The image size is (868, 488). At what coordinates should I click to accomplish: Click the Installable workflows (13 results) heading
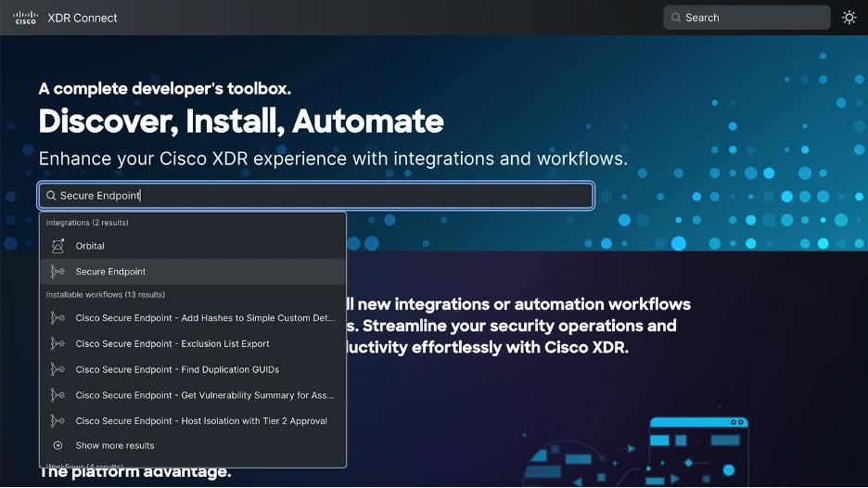(x=105, y=295)
